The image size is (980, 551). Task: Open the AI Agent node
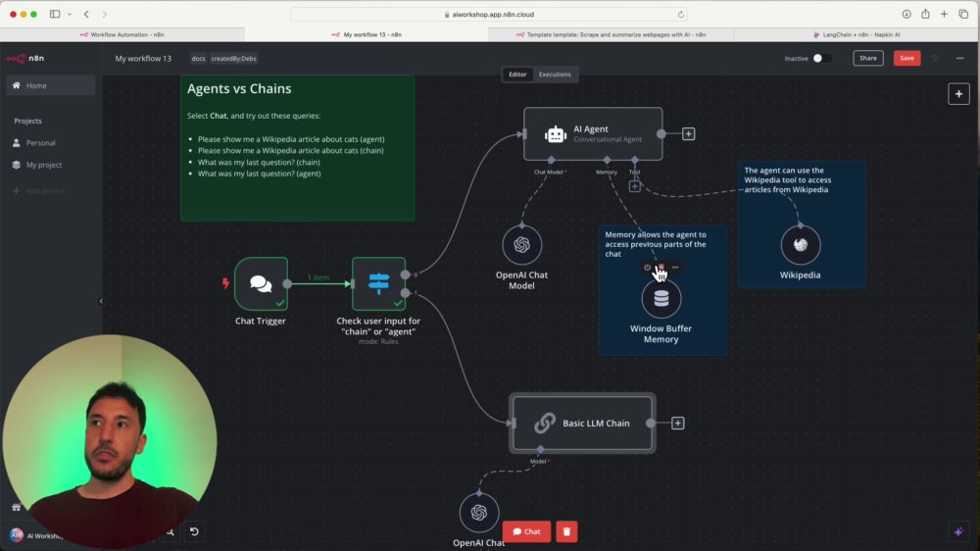(x=593, y=134)
